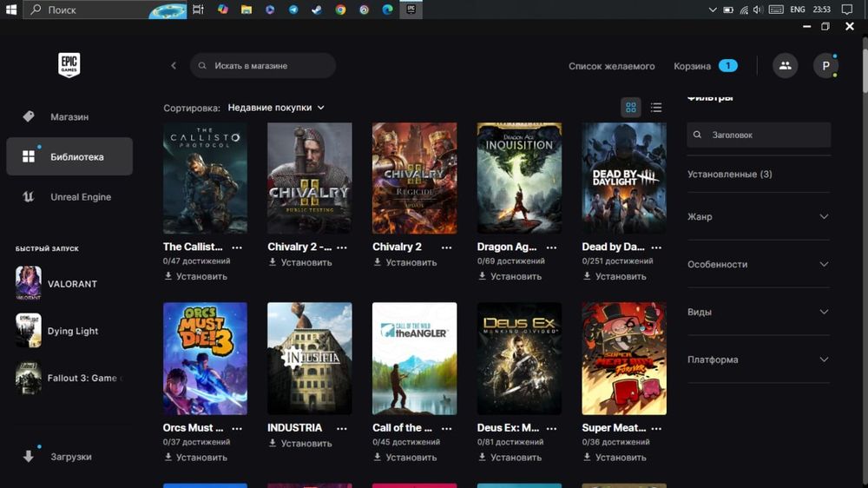Expand the Жанр filter
Image resolution: width=868 pixels, height=488 pixels.
tap(759, 216)
